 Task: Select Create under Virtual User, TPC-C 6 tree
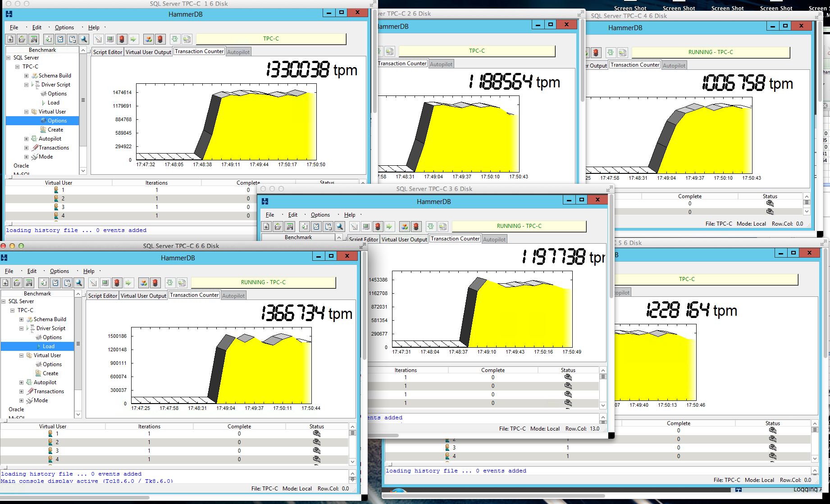point(50,373)
